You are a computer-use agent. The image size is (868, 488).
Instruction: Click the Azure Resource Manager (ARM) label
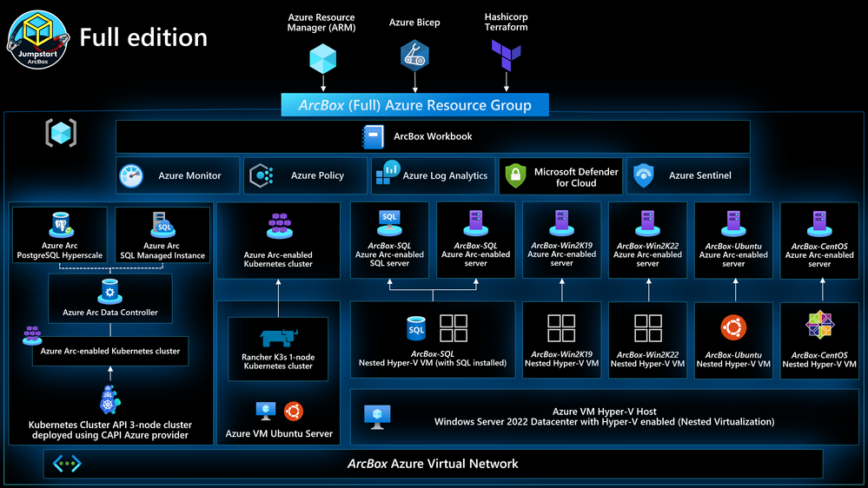coord(321,22)
